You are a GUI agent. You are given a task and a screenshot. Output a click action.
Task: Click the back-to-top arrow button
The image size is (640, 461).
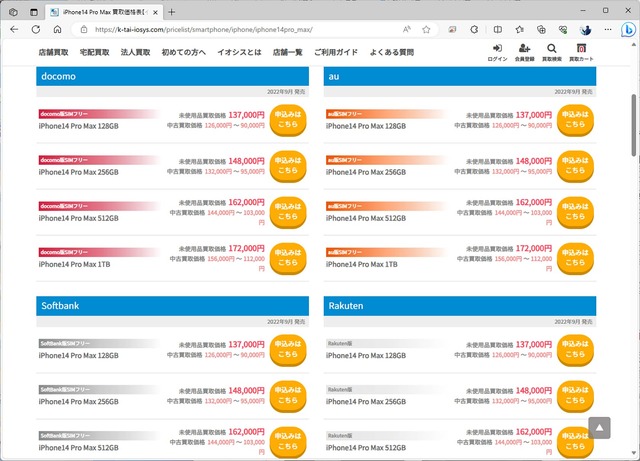[x=599, y=428]
